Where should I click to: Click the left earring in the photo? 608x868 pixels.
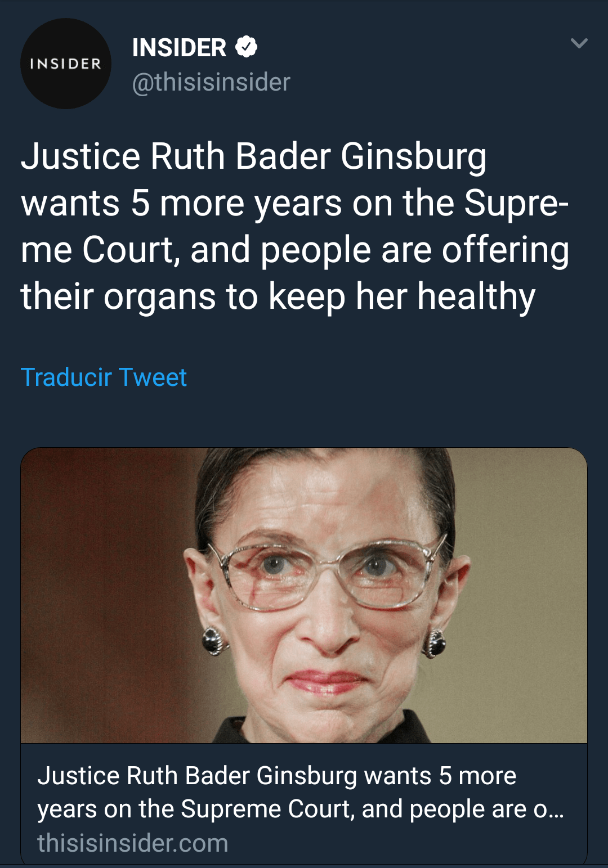(214, 642)
